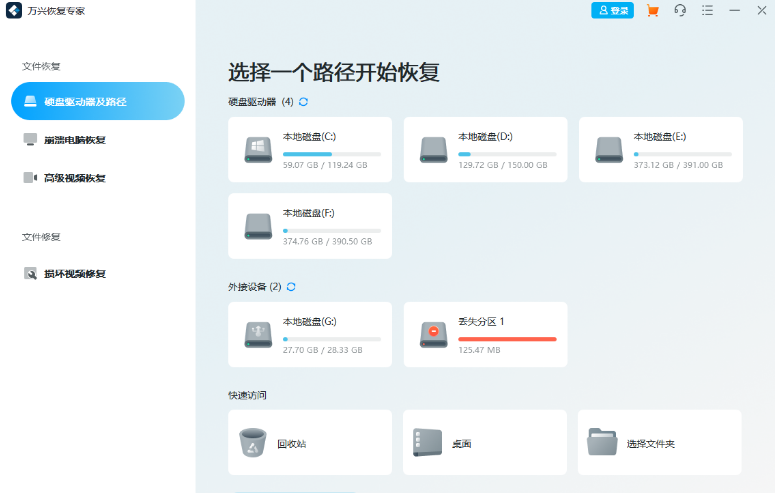Click the 登录 login button
This screenshot has height=493, width=775.
click(612, 11)
